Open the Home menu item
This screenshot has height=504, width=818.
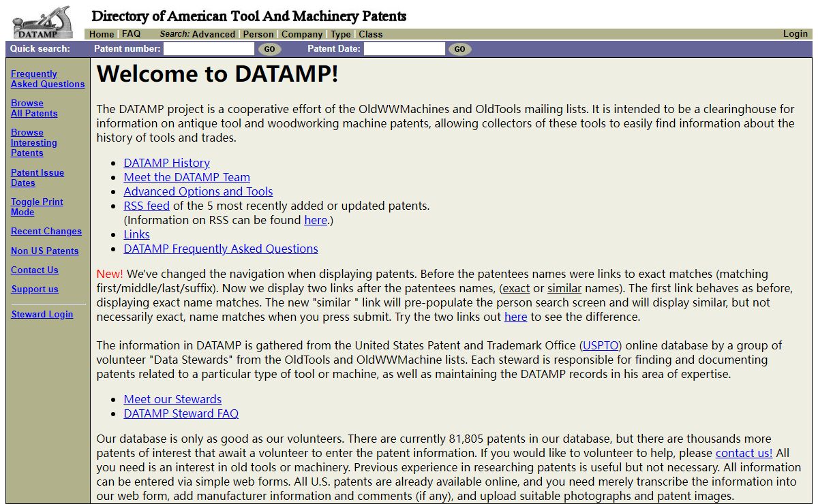coord(102,34)
